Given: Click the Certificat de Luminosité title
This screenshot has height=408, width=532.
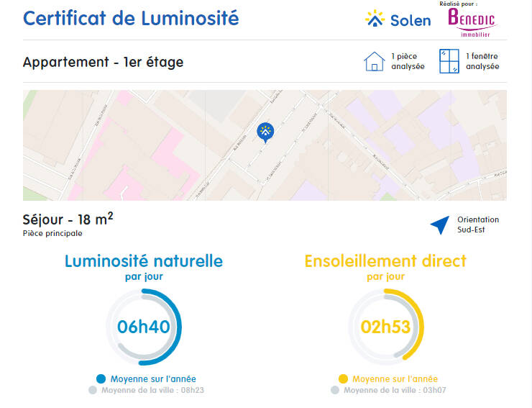Looking at the screenshot, I should click(131, 18).
